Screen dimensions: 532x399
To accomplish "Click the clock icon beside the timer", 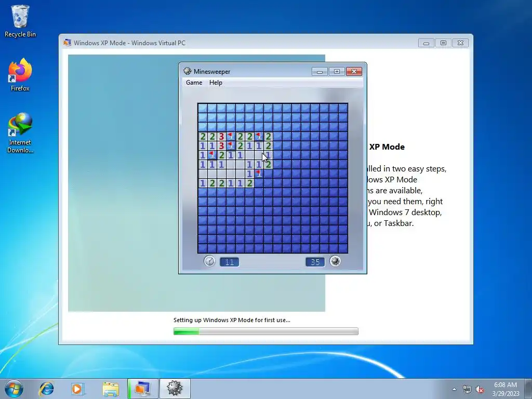I will tap(210, 261).
